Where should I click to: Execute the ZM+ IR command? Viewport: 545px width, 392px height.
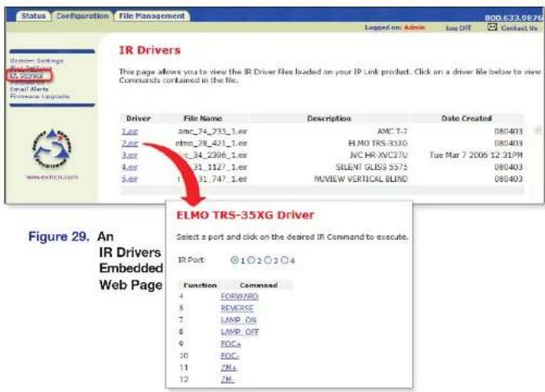[228, 368]
